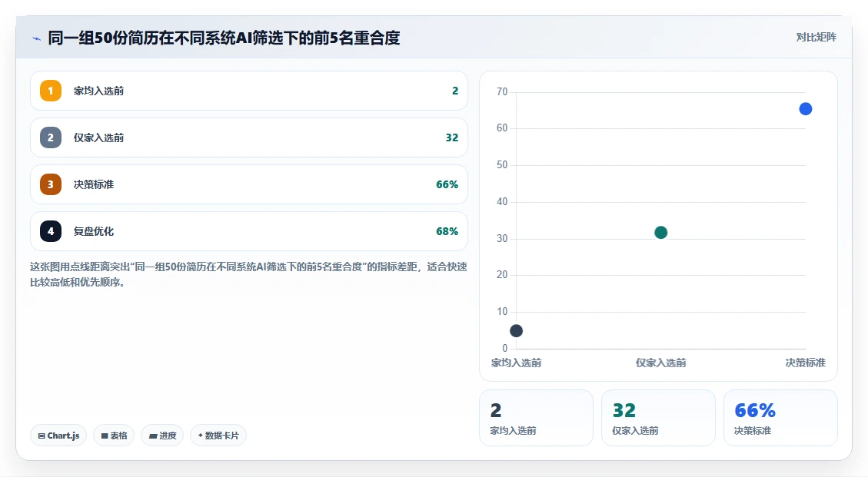868x477 pixels.
Task: Click the chart x-axis label 家均入选前
Action: [x=516, y=363]
